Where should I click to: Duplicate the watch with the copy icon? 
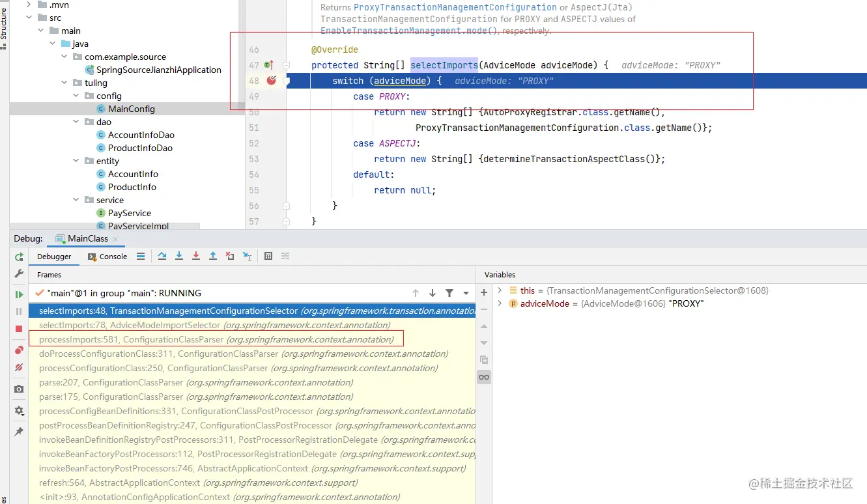pos(484,360)
